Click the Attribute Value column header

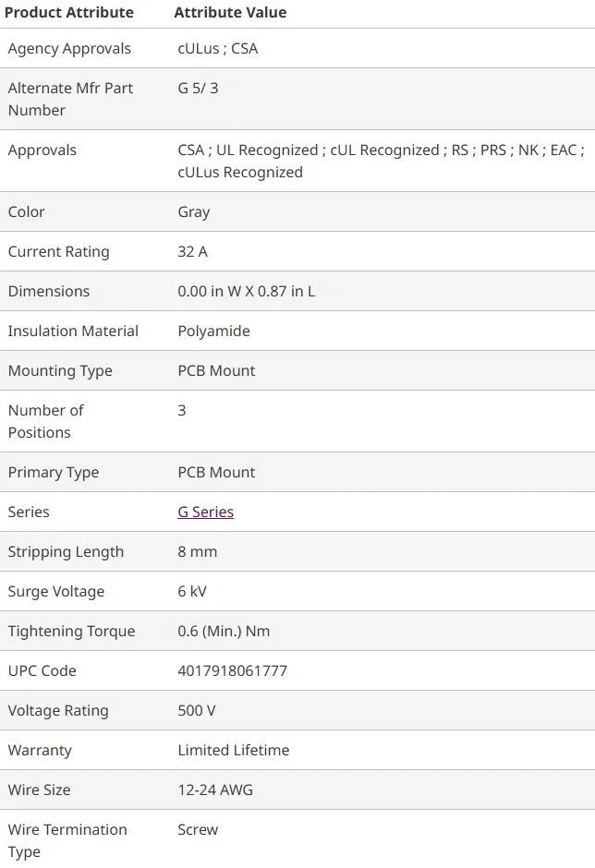pos(230,13)
